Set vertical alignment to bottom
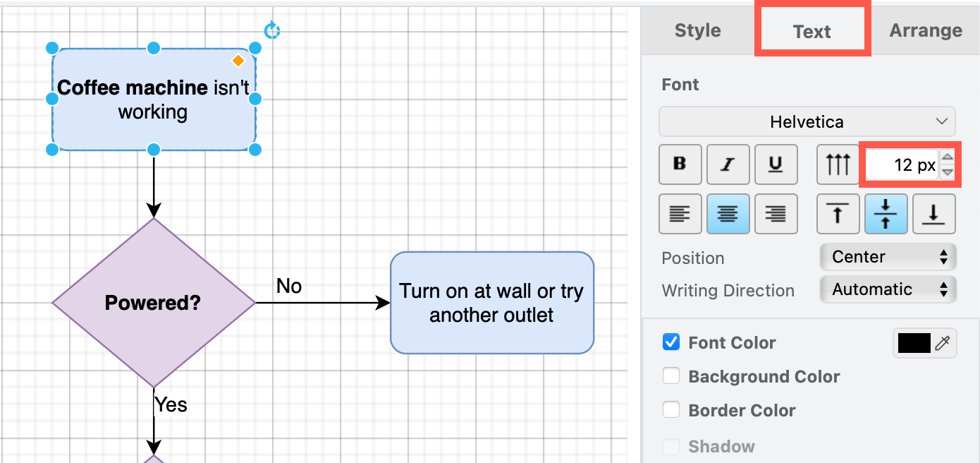This screenshot has width=980, height=463. point(933,214)
